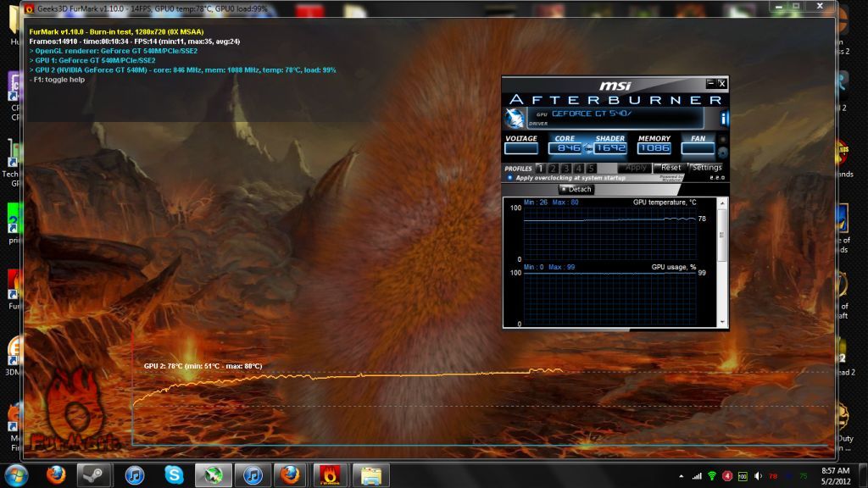Click the green 75 tray icon

(x=804, y=476)
